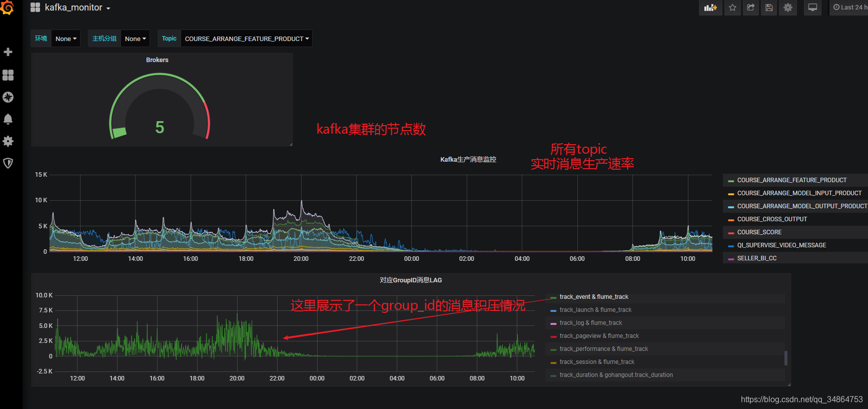
Task: Open the Topic COURSE_ARRANGE_FEATURE_PRODUCT dropdown
Action: [247, 39]
